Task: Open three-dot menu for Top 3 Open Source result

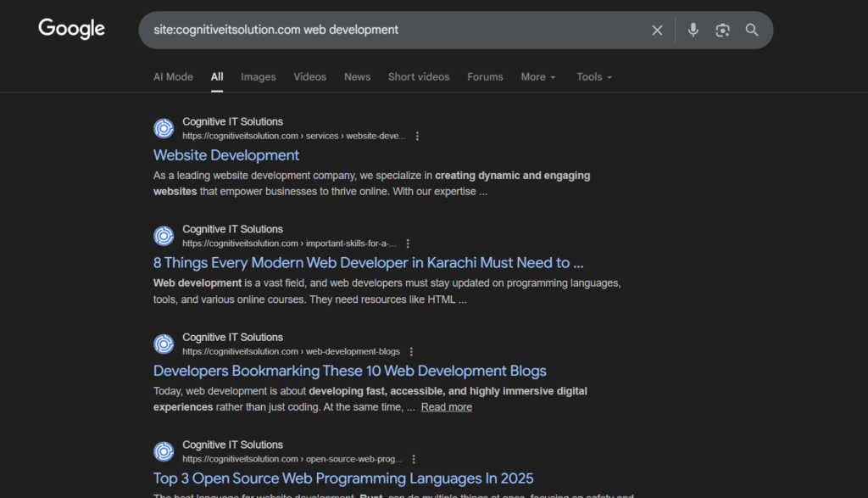Action: click(414, 459)
